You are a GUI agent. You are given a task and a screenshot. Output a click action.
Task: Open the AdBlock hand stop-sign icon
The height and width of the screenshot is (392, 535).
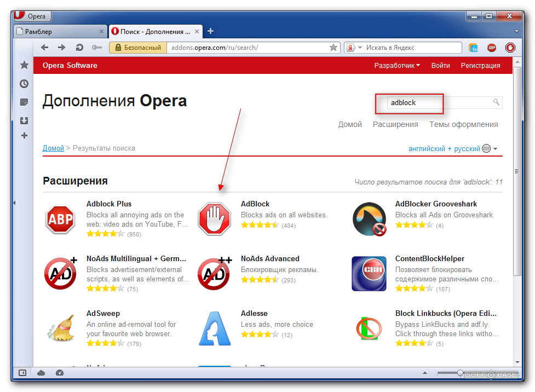[x=215, y=219]
